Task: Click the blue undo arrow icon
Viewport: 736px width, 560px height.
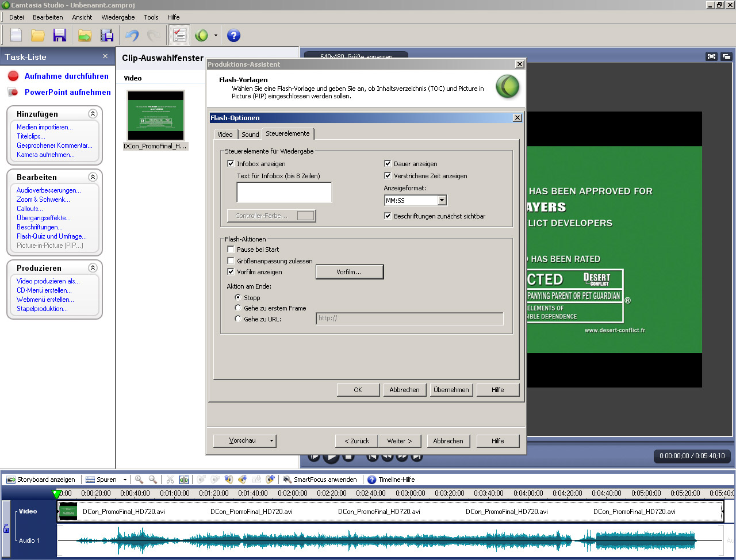Action: (x=132, y=36)
